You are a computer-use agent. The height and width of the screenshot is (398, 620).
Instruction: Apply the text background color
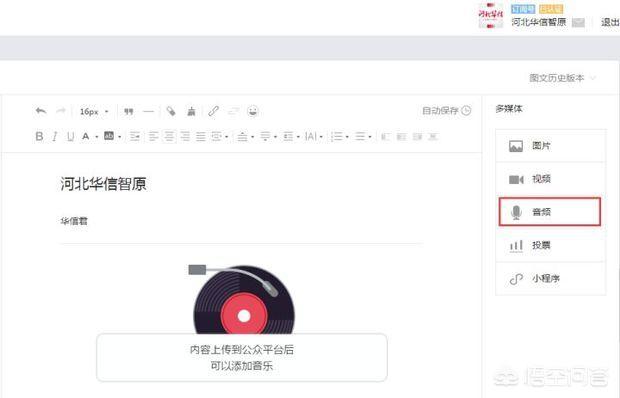[x=109, y=136]
